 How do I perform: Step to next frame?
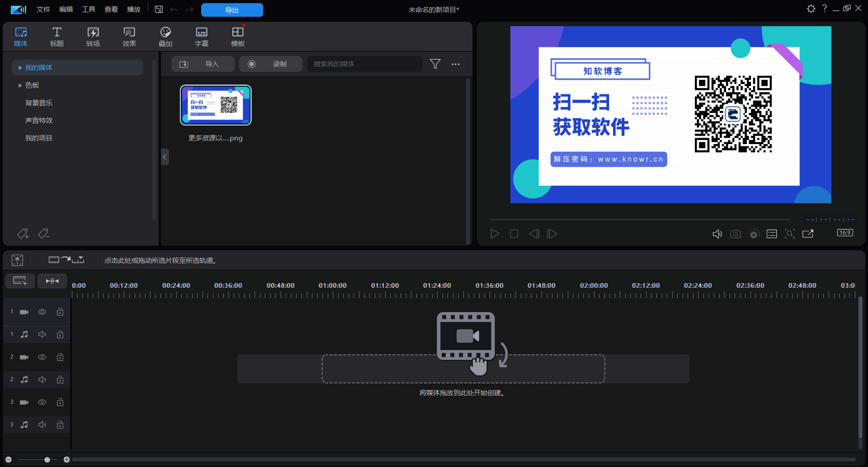(x=552, y=234)
